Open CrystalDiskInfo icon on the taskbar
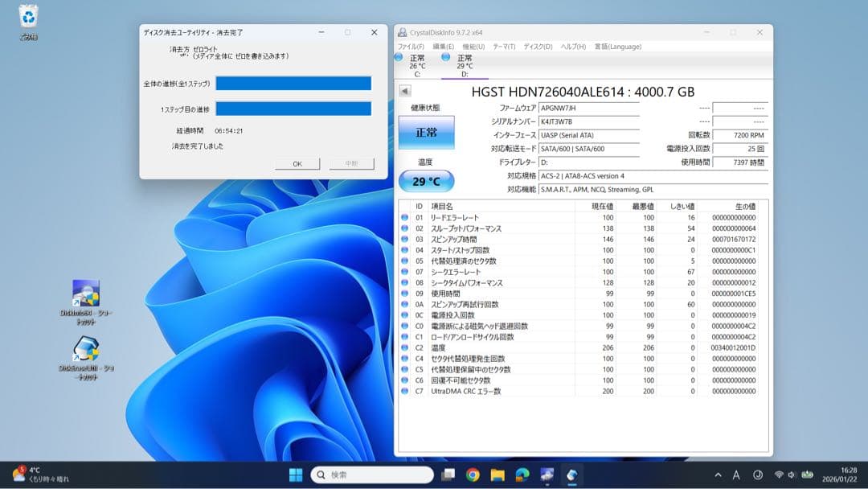Image resolution: width=868 pixels, height=489 pixels. (572, 475)
